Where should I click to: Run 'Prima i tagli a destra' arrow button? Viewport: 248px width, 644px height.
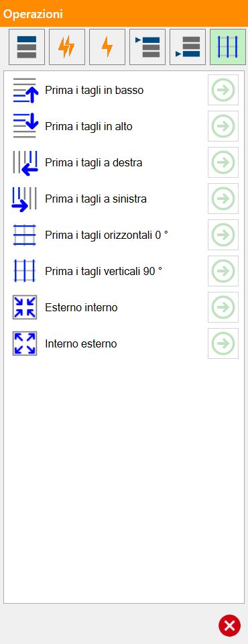tap(223, 162)
